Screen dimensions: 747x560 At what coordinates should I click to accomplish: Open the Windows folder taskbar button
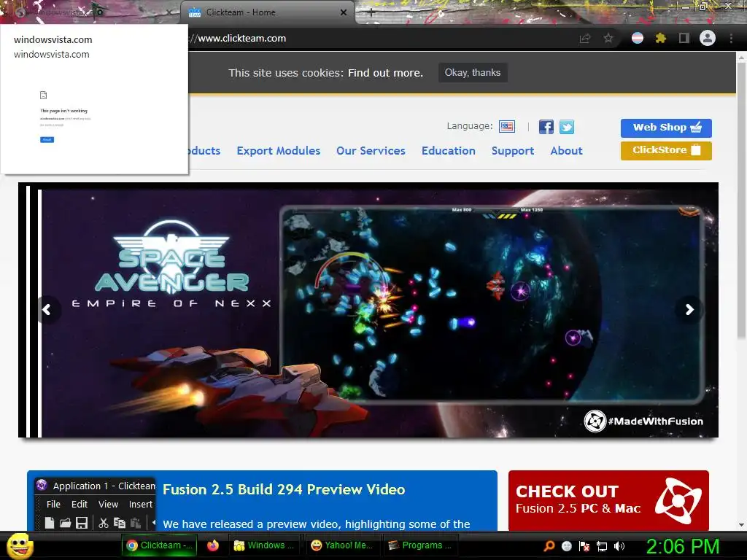point(264,545)
